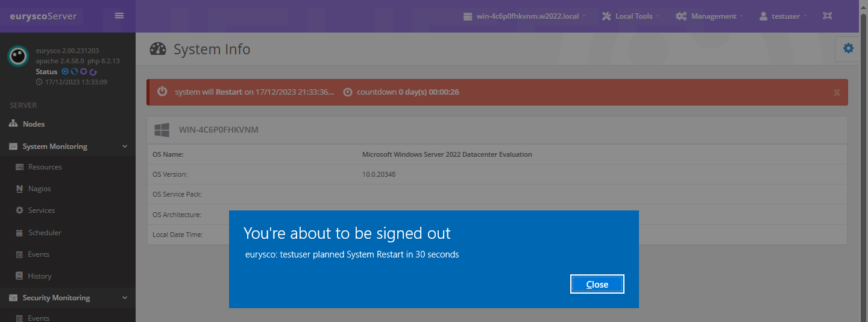Click the Close button in sign-out dialog
The width and height of the screenshot is (868, 322).
[597, 284]
